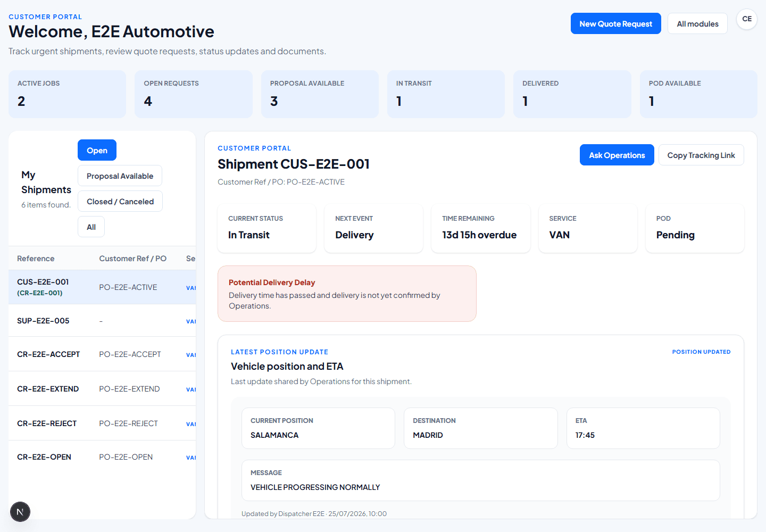
Task: Open the In Transit stat card
Action: (x=446, y=94)
